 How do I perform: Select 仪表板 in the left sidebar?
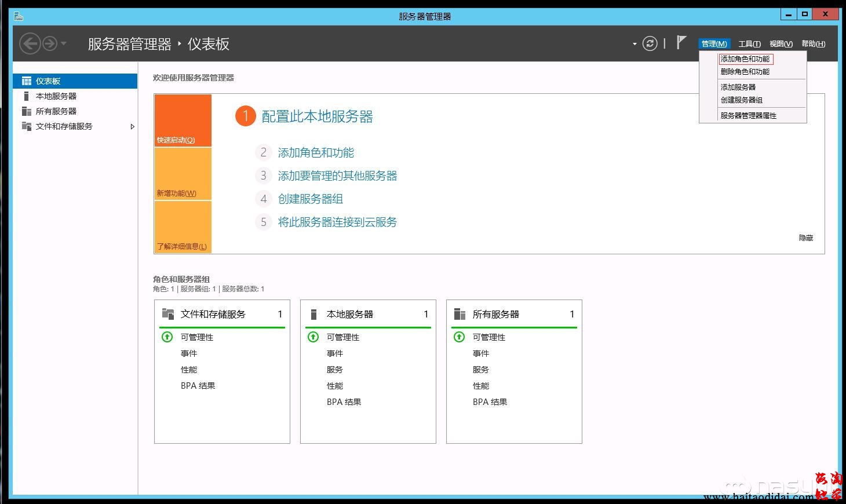[x=48, y=81]
